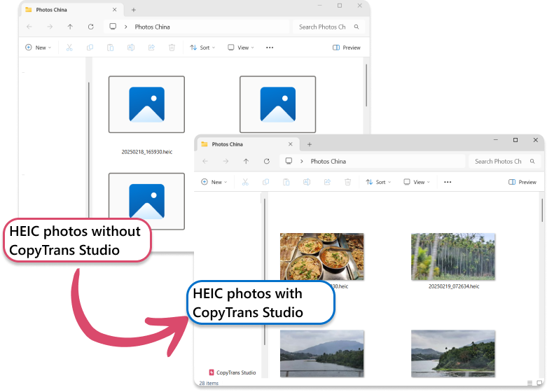Expand breadcrumb chevron in front address bar
547x392 pixels.
pos(302,161)
